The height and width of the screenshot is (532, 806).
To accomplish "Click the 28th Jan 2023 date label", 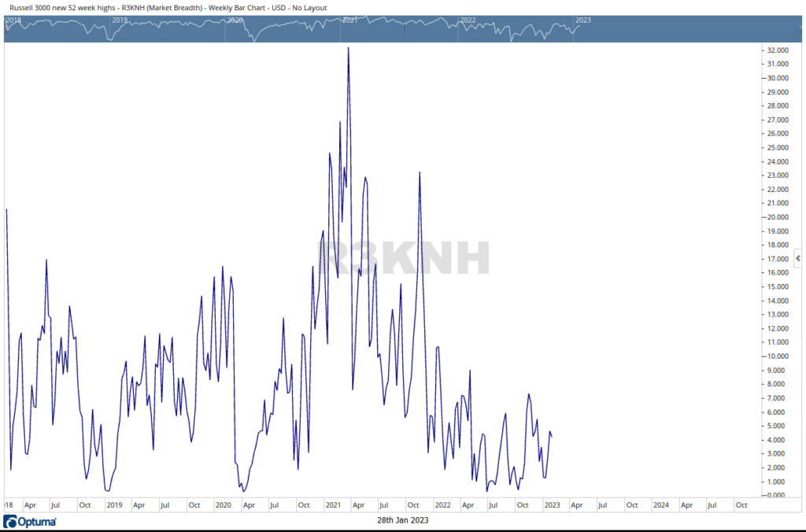I will (402, 520).
